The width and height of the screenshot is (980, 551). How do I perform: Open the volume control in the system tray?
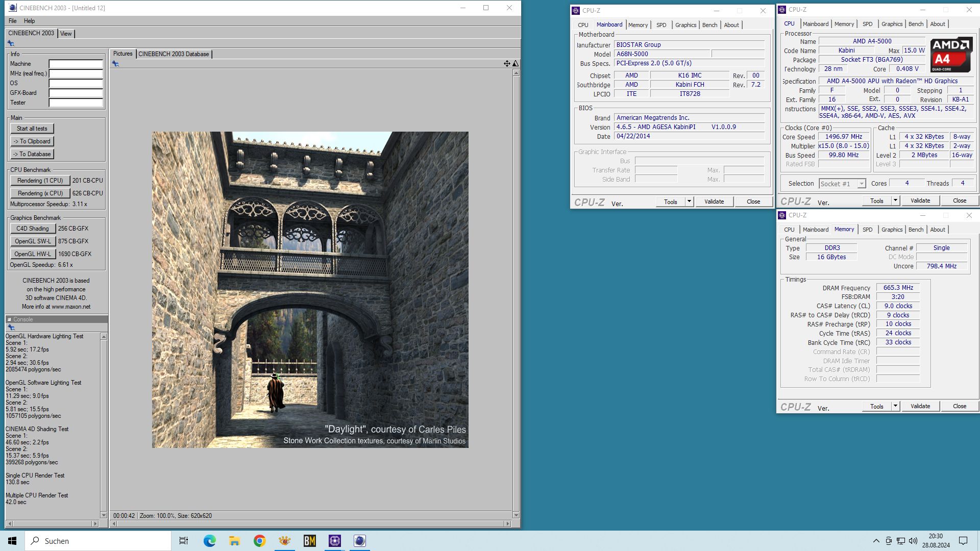pos(913,541)
